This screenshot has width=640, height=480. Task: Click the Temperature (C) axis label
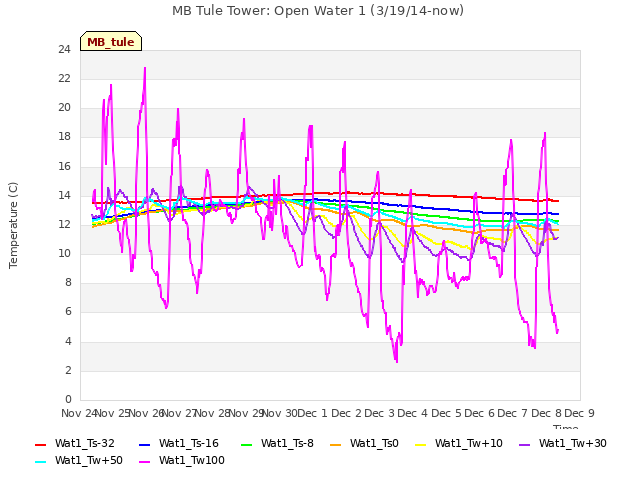point(13,225)
